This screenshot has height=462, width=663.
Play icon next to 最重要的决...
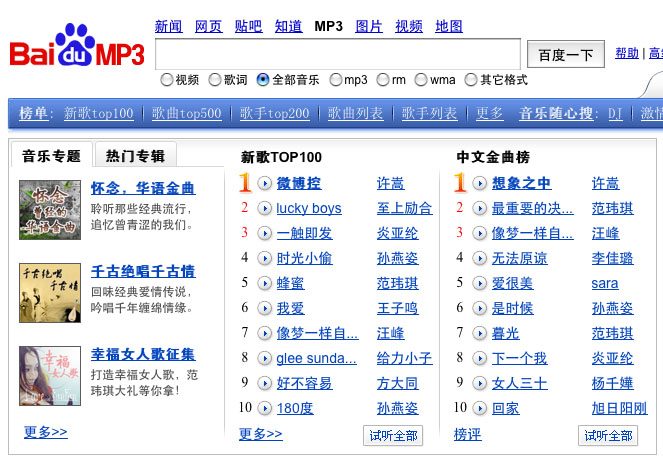[479, 208]
